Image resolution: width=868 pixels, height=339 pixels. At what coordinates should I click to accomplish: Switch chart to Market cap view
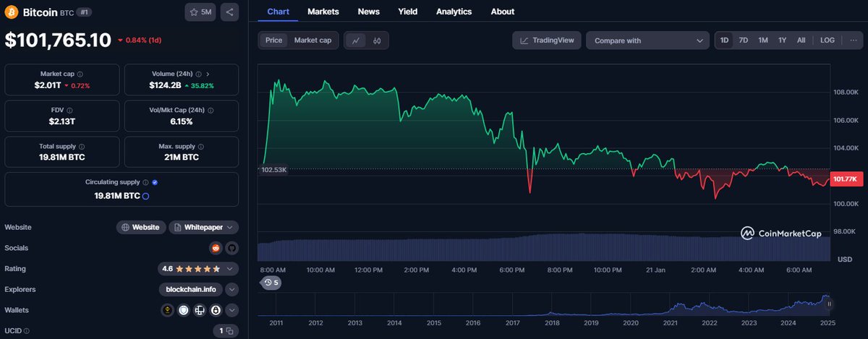(313, 40)
